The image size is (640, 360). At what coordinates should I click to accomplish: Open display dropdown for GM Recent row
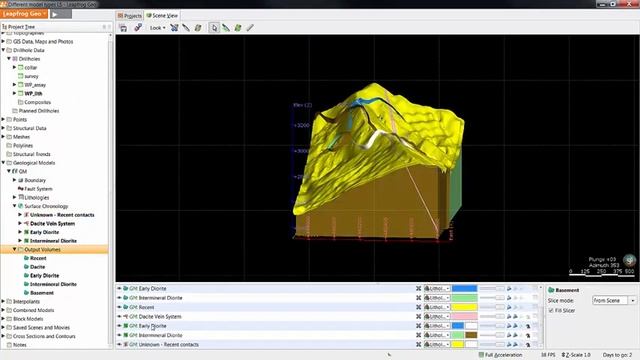click(x=437, y=307)
